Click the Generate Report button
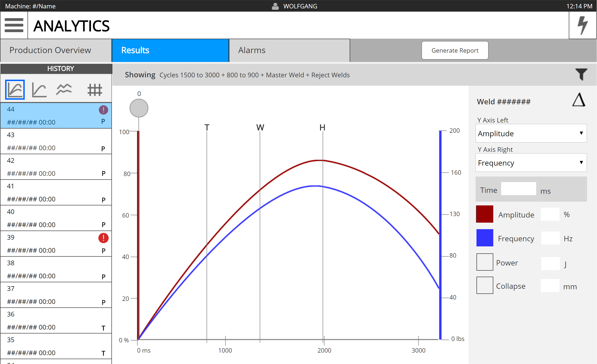597x364 pixels. click(455, 50)
